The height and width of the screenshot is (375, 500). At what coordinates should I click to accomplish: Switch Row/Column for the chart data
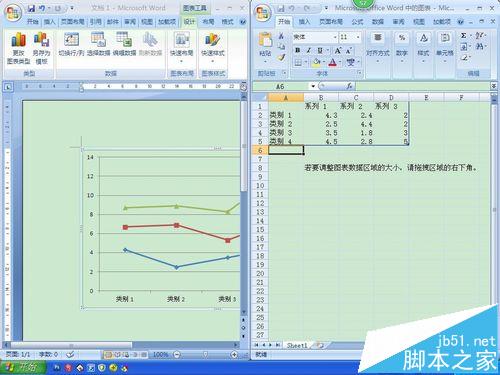tap(71, 44)
